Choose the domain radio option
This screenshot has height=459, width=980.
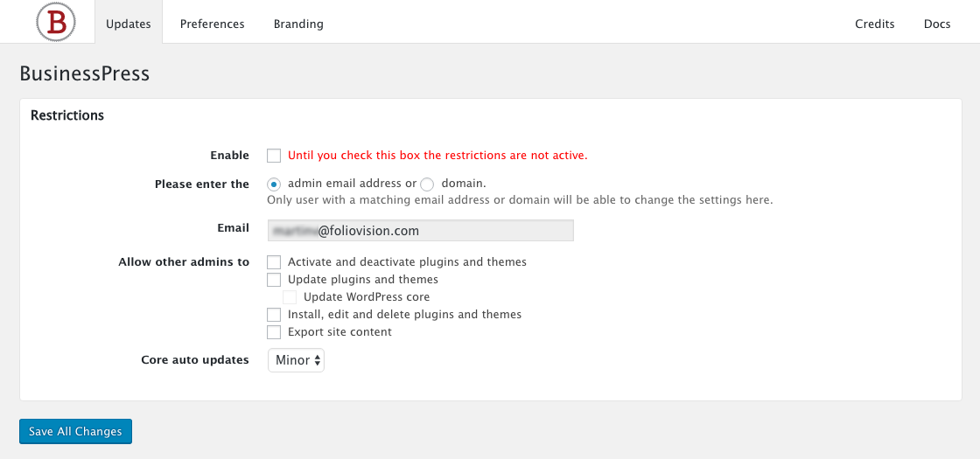point(427,184)
